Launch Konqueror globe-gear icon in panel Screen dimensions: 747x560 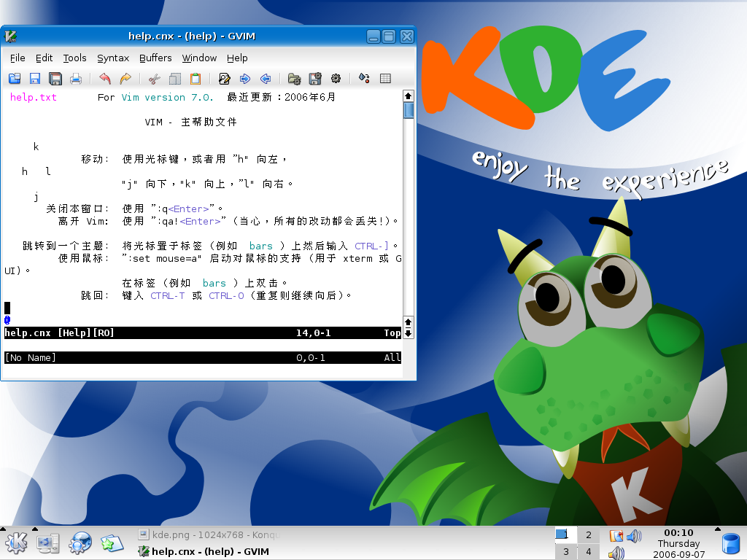(x=80, y=543)
